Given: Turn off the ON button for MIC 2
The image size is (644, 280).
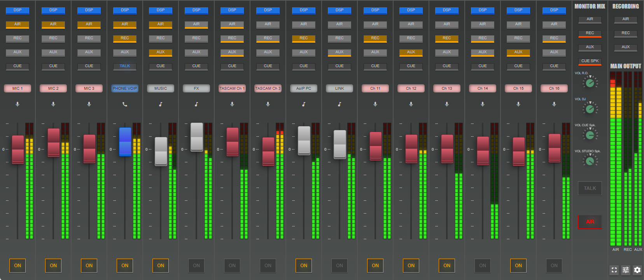Looking at the screenshot, I should [x=53, y=266].
